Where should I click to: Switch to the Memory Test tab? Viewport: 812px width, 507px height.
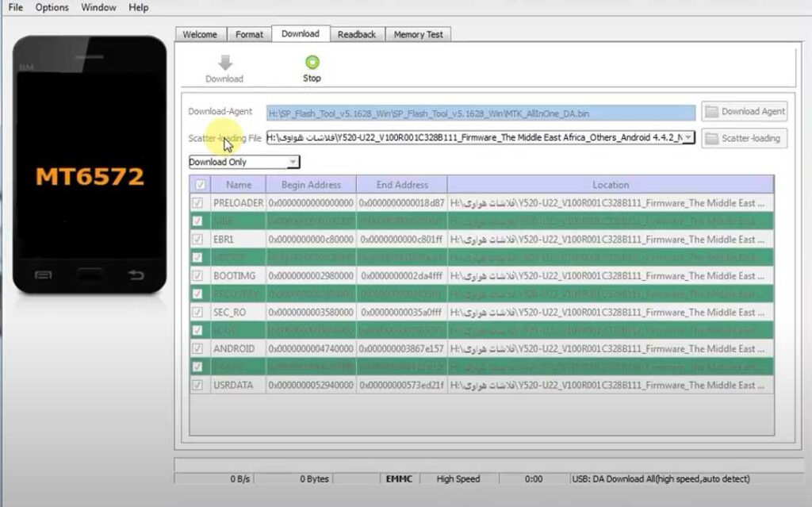[419, 34]
